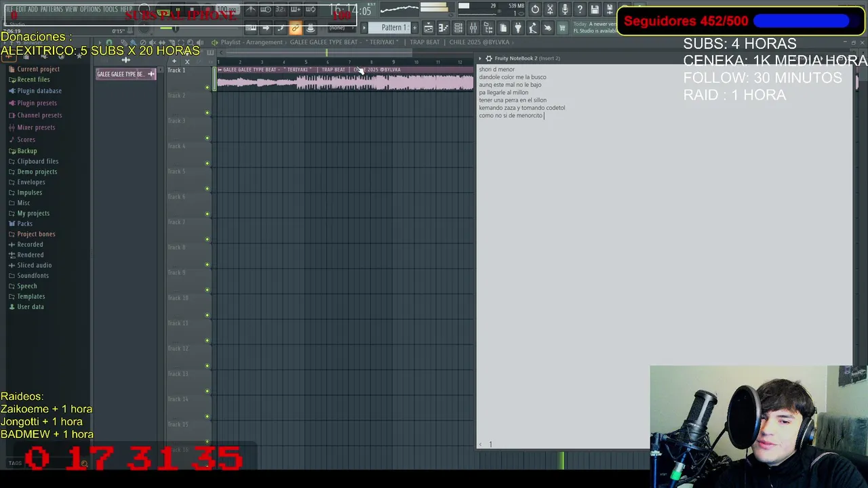868x488 pixels.
Task: Open the OPTIONS menu
Action: (x=90, y=9)
